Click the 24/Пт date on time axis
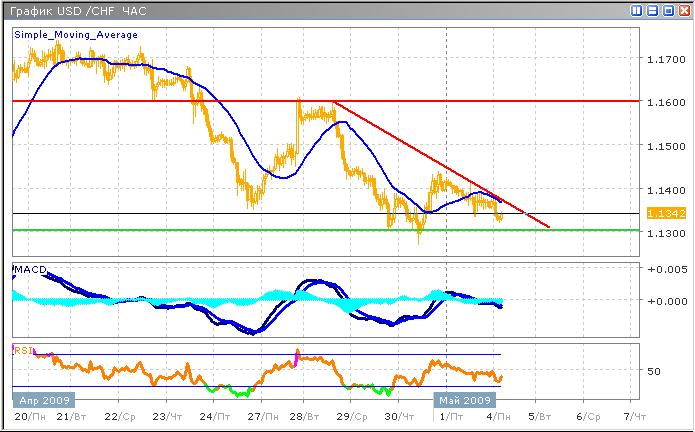The height and width of the screenshot is (432, 695). coord(212,414)
